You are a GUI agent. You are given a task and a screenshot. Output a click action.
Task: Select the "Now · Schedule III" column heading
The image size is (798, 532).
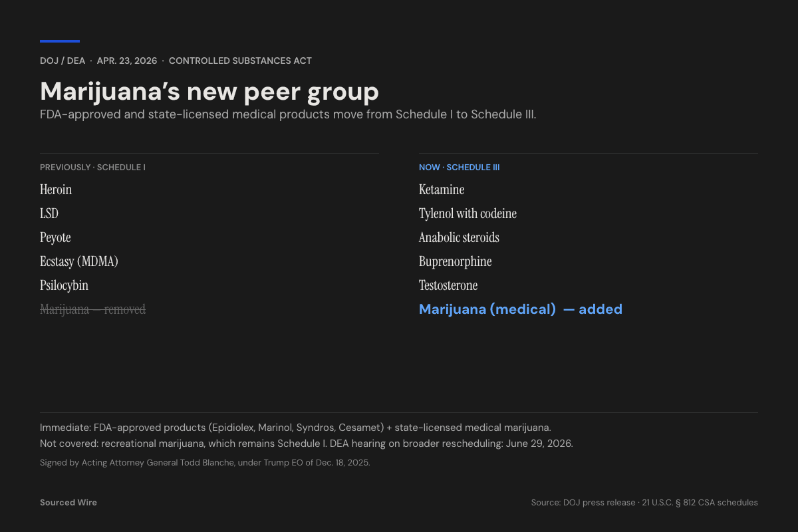(x=459, y=168)
